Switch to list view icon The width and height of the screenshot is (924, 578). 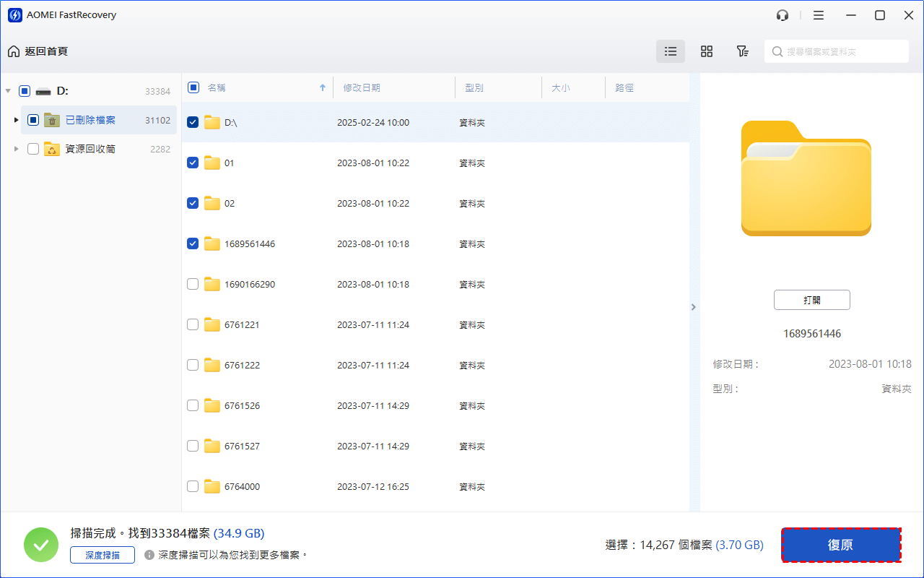(671, 51)
